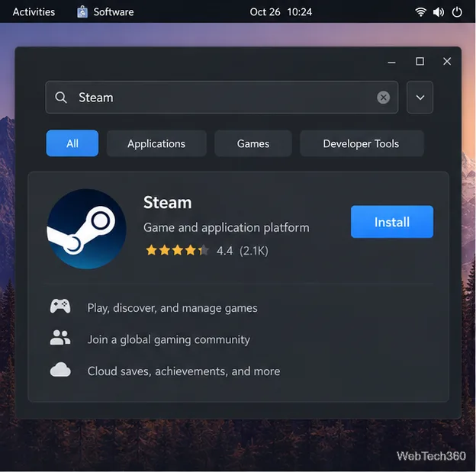Click the gamepad icon
476x472 pixels.
60,307
